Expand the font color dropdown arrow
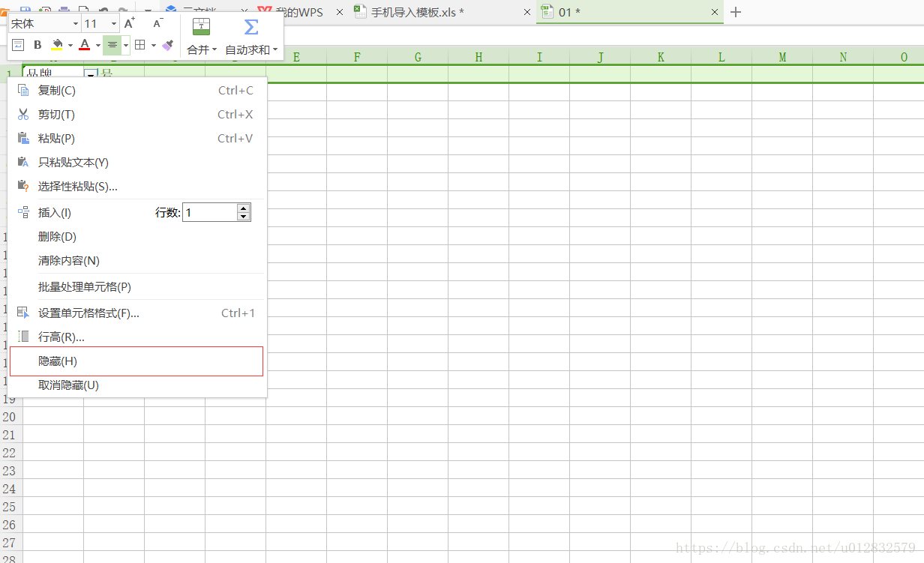The height and width of the screenshot is (563, 924). pyautogui.click(x=97, y=45)
